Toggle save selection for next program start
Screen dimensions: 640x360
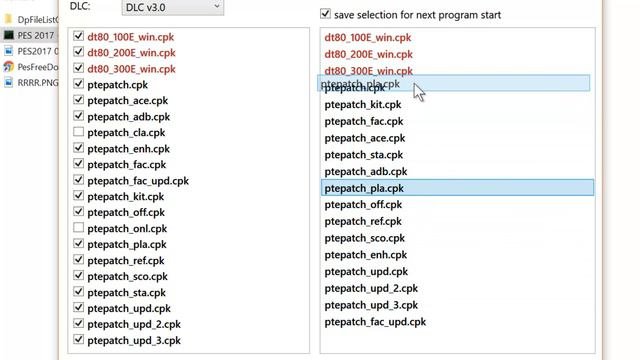click(x=325, y=13)
